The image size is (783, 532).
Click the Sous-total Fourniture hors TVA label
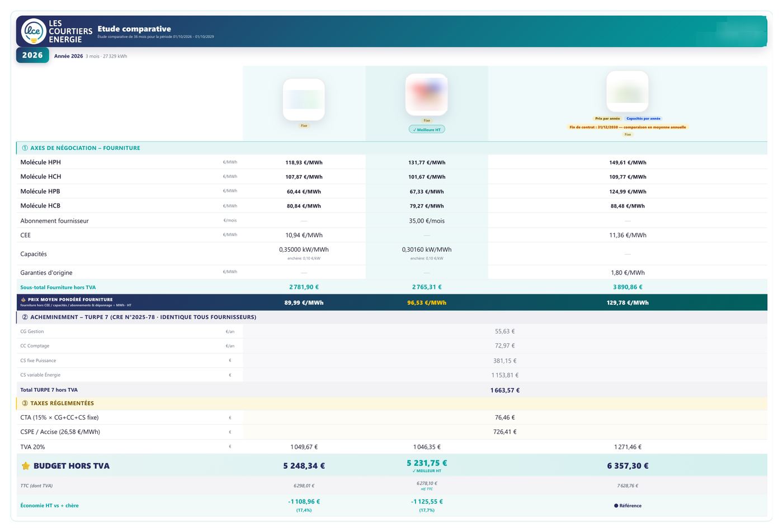58,288
